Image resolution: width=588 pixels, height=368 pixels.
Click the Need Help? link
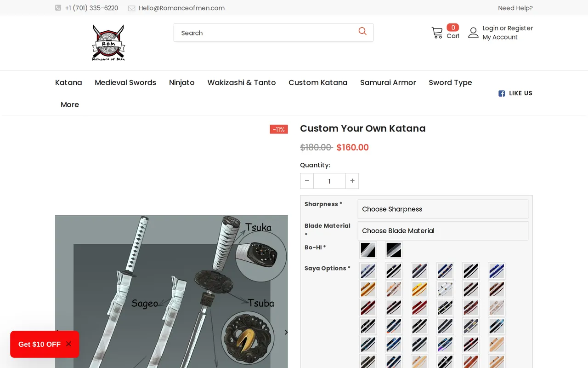tap(515, 8)
